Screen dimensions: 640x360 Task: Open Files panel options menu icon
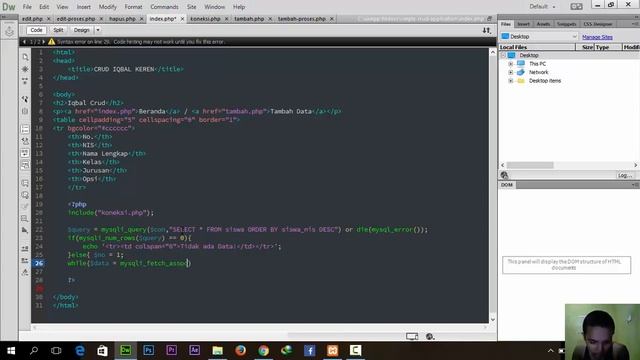coord(635,24)
